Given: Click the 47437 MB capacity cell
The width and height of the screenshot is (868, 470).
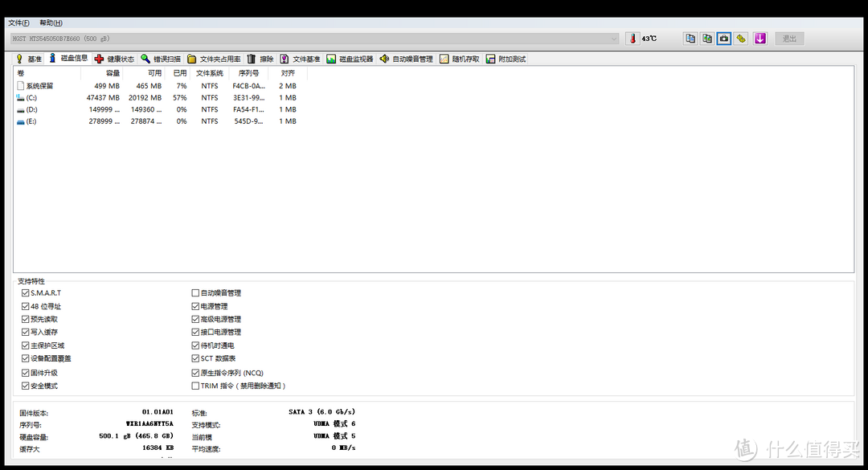Looking at the screenshot, I should pos(103,97).
